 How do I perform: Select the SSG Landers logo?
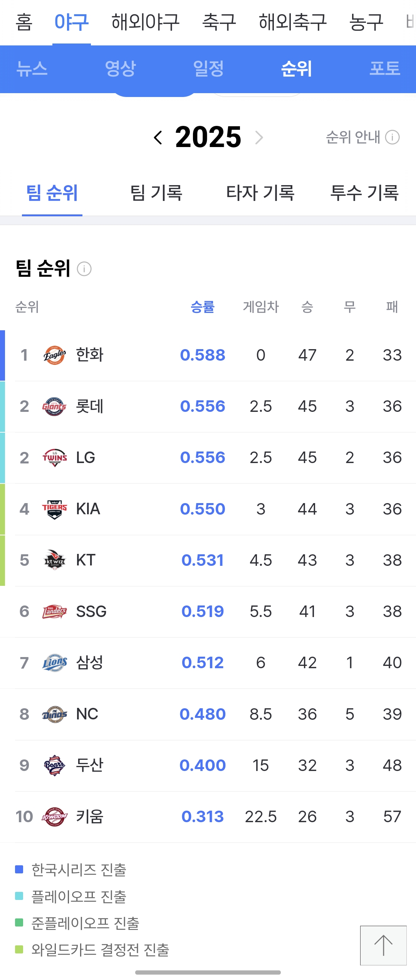tap(54, 612)
